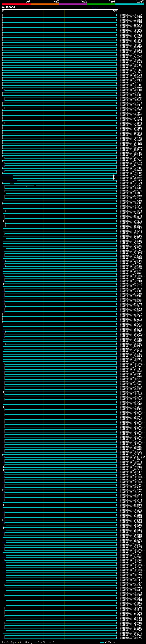Select the UniRef100_B8MT58 label
The width and height of the screenshot is (146, 644).
131,223
